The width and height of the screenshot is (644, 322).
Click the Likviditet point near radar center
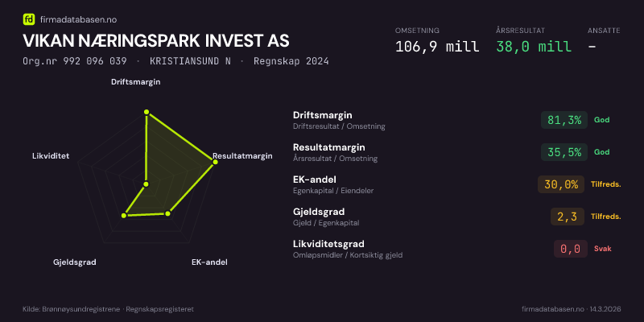pyautogui.click(x=145, y=184)
